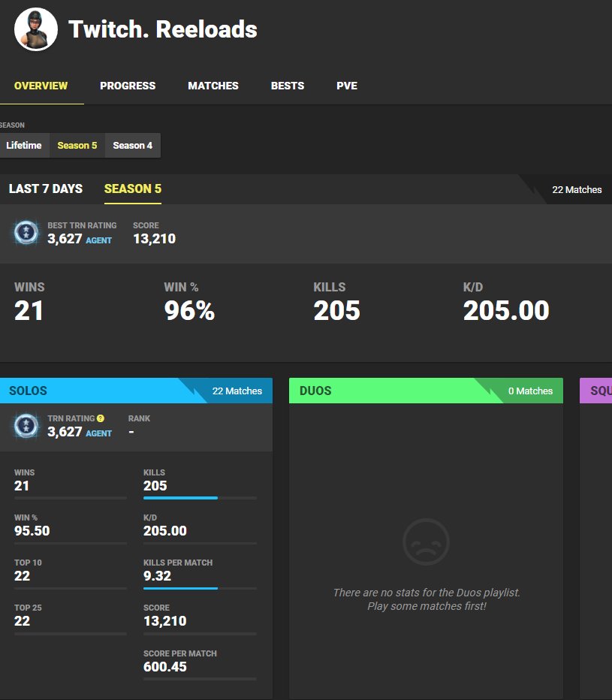612x700 pixels.
Task: Click the Solos 22 Matches label
Action: point(237,391)
